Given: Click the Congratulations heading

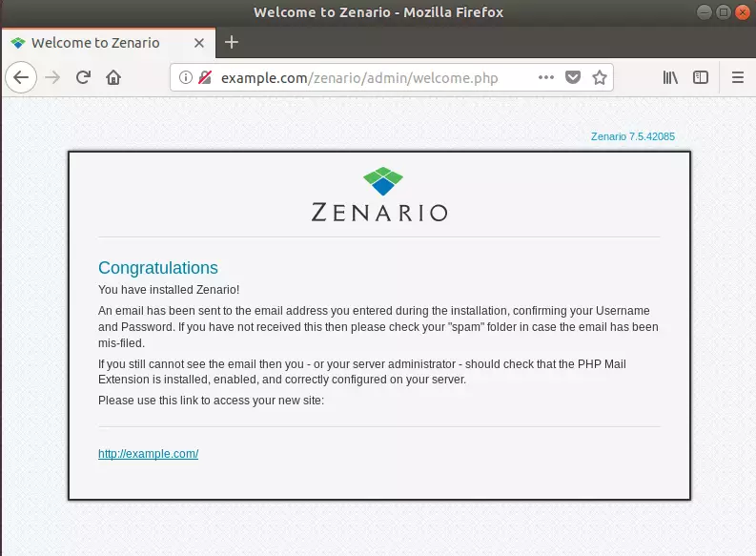Looking at the screenshot, I should pyautogui.click(x=158, y=268).
